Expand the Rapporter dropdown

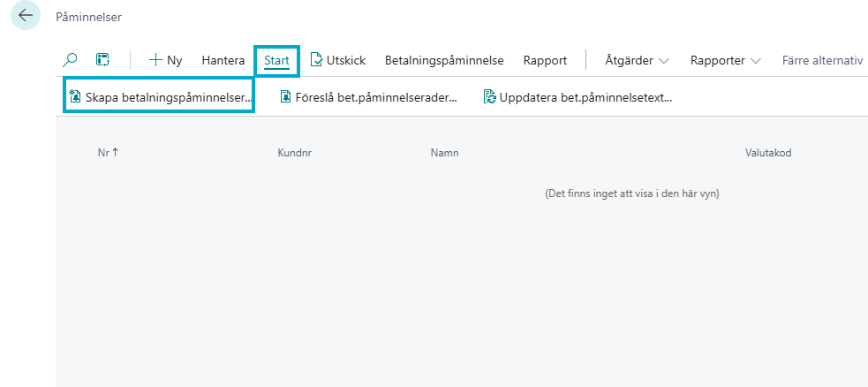pos(725,60)
